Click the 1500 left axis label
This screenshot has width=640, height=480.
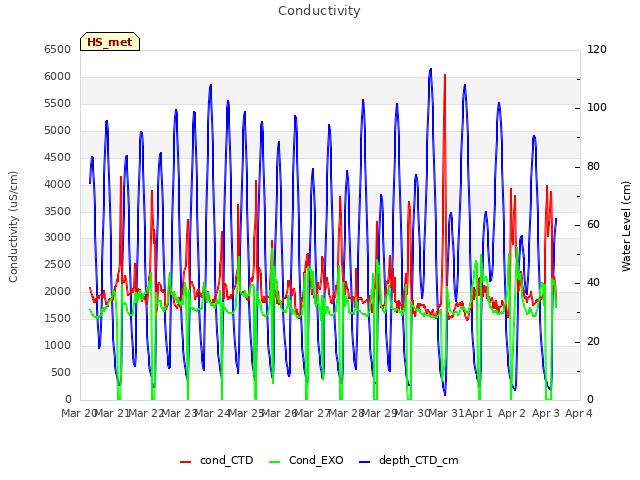pos(58,318)
